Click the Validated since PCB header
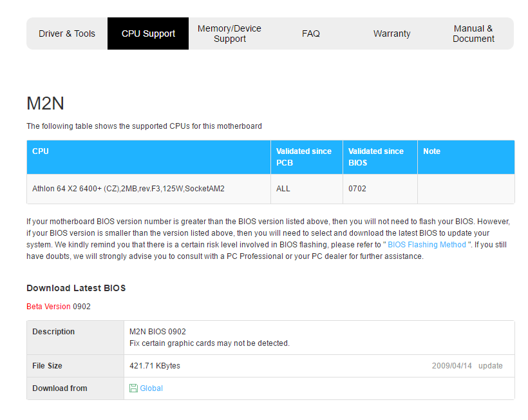Viewport: 528px width, 420px height. coord(306,157)
